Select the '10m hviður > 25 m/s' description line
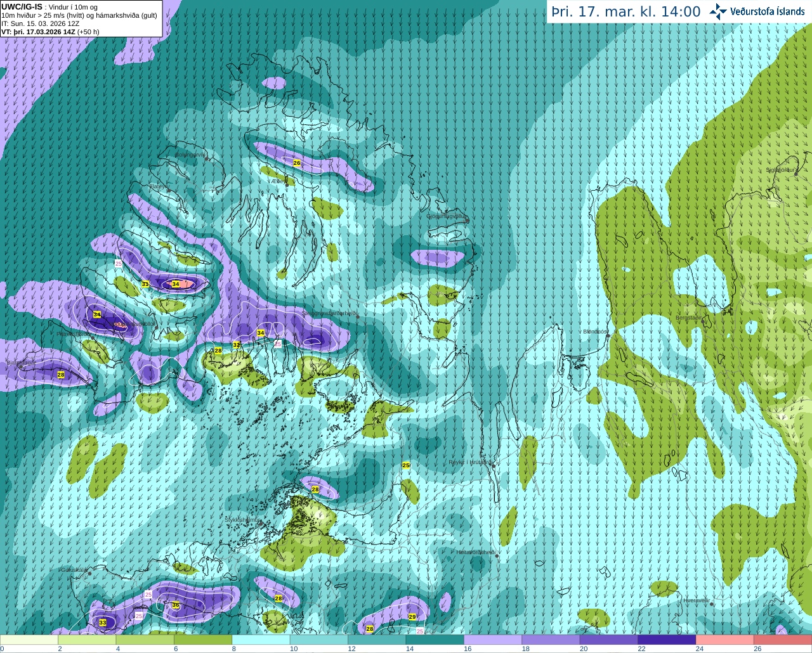 [x=79, y=15]
